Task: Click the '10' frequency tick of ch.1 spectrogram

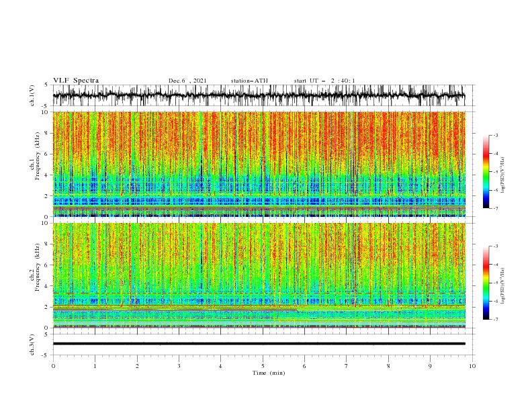Action: (45, 112)
